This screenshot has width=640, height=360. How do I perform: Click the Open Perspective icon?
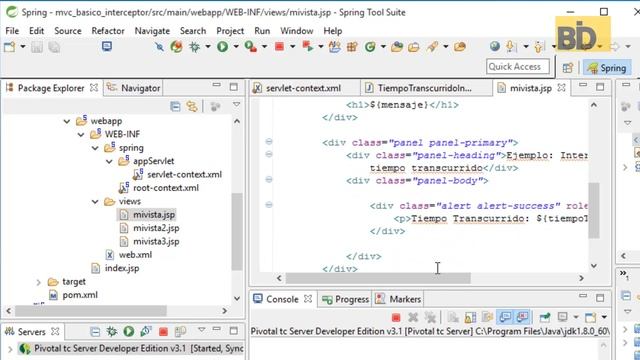point(568,68)
